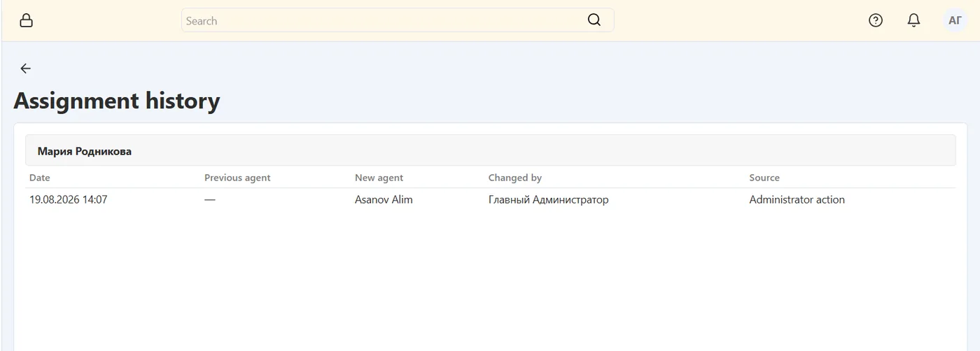The width and height of the screenshot is (980, 351).
Task: Focus the Search input field
Action: (x=398, y=20)
